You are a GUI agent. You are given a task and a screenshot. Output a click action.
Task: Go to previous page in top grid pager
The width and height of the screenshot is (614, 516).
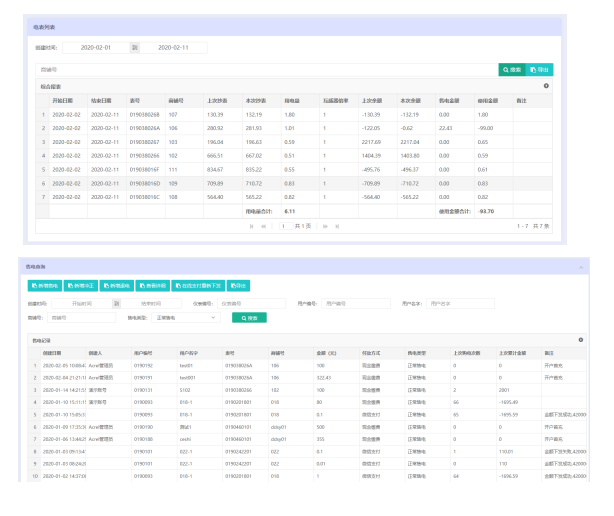click(264, 226)
